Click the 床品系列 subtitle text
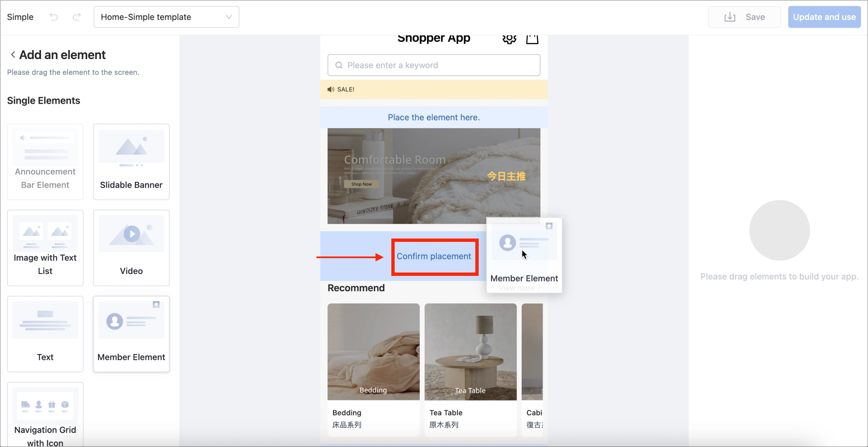The width and height of the screenshot is (868, 447). (347, 425)
